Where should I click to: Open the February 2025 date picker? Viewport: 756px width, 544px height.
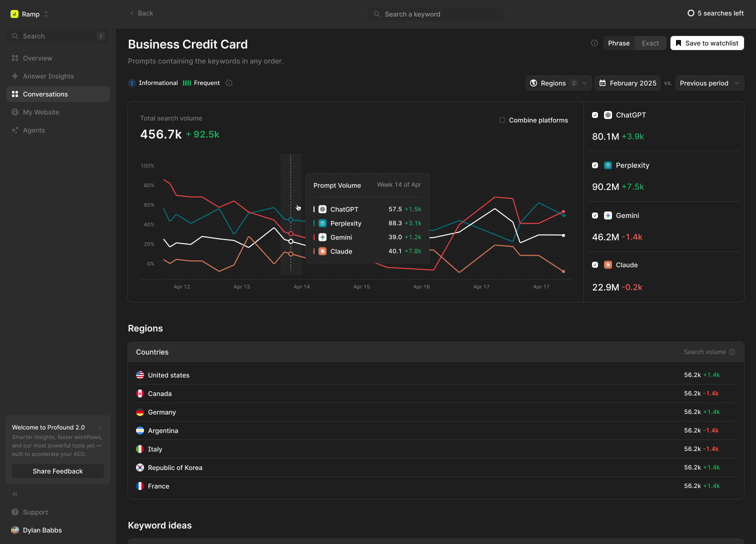pos(627,83)
